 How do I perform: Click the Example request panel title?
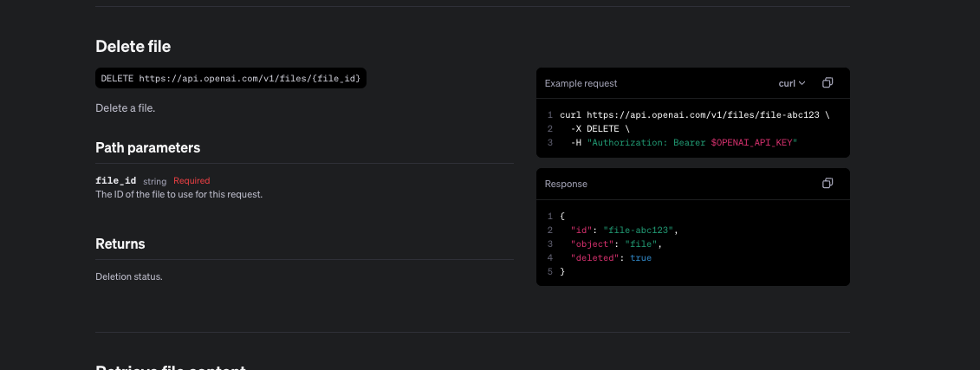(581, 83)
